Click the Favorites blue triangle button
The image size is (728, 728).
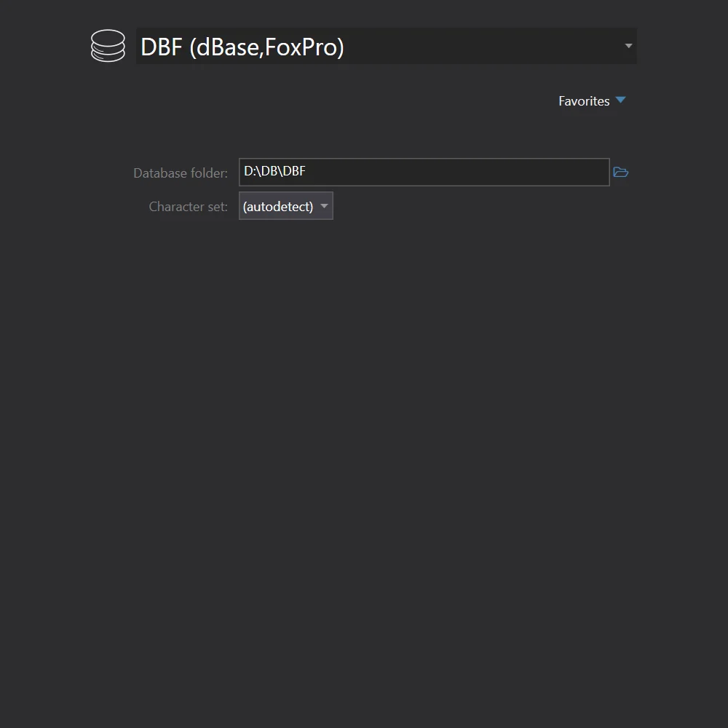tap(620, 100)
